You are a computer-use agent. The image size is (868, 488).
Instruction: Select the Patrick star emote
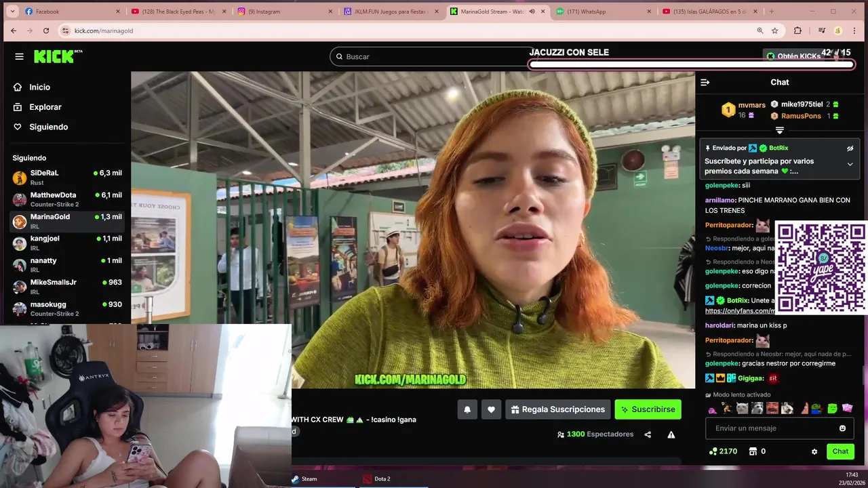[804, 408]
